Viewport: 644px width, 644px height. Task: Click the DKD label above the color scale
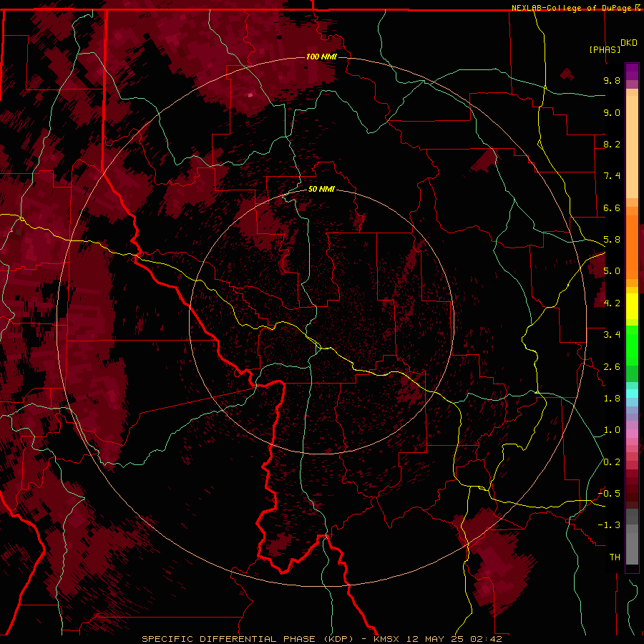click(628, 43)
